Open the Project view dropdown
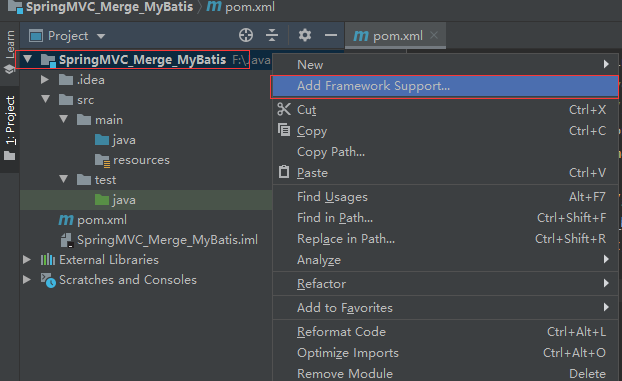Viewport: 622px width, 381px height. coord(101,36)
